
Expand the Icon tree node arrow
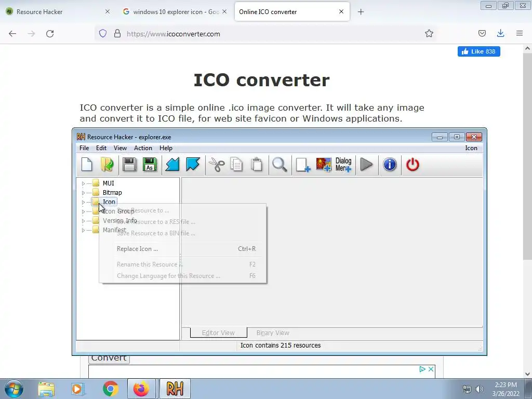point(83,202)
